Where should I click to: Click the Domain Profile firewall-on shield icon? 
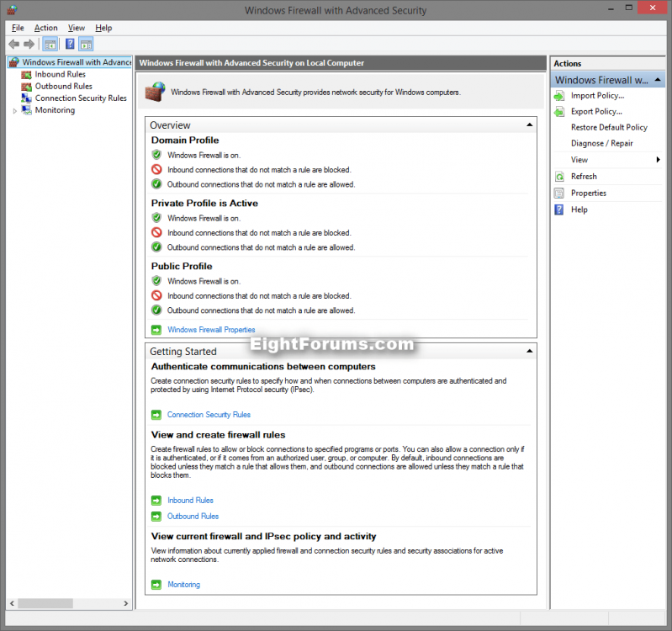[156, 155]
